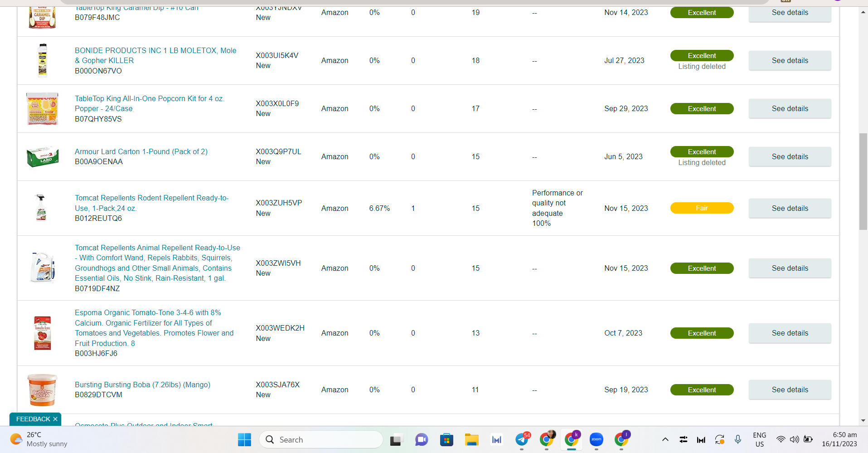The width and height of the screenshot is (868, 453).
Task: See details for the Bursting Boba row
Action: tap(790, 390)
